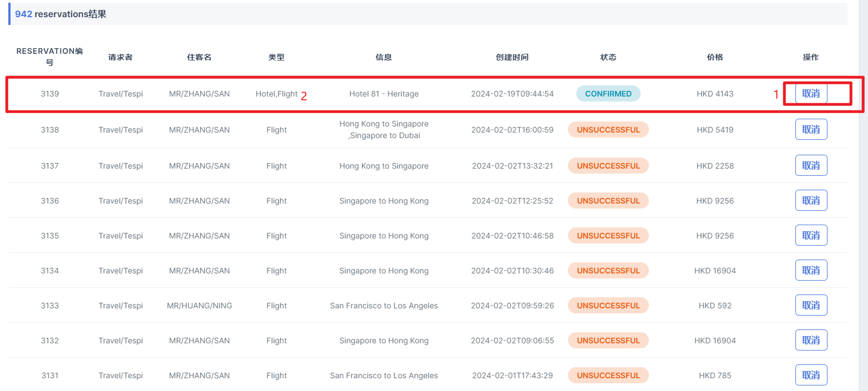Image resolution: width=868 pixels, height=391 pixels.
Task: Click 取消 button for reservation 3139
Action: tap(811, 94)
